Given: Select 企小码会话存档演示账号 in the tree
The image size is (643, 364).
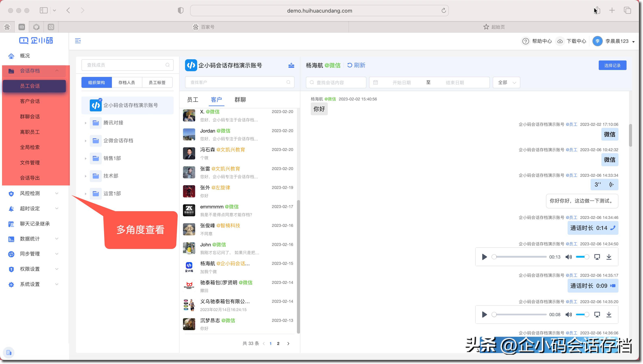Looking at the screenshot, I should [127, 105].
